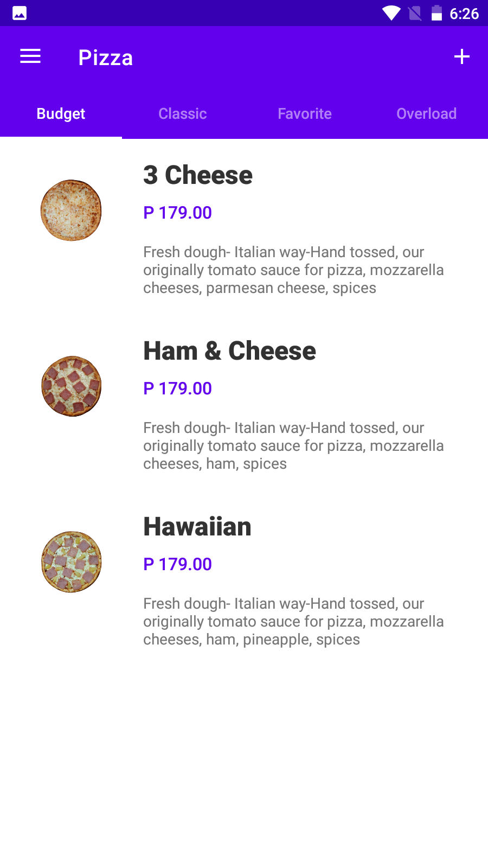Open the Favorite tab
This screenshot has height=868, width=488.
305,114
